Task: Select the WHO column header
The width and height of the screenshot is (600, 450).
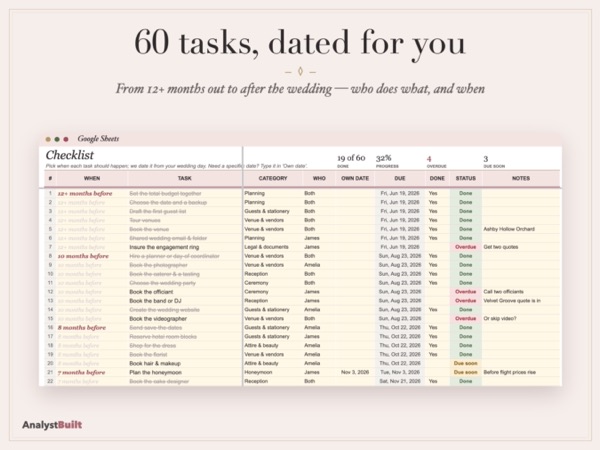Action: pos(319,178)
